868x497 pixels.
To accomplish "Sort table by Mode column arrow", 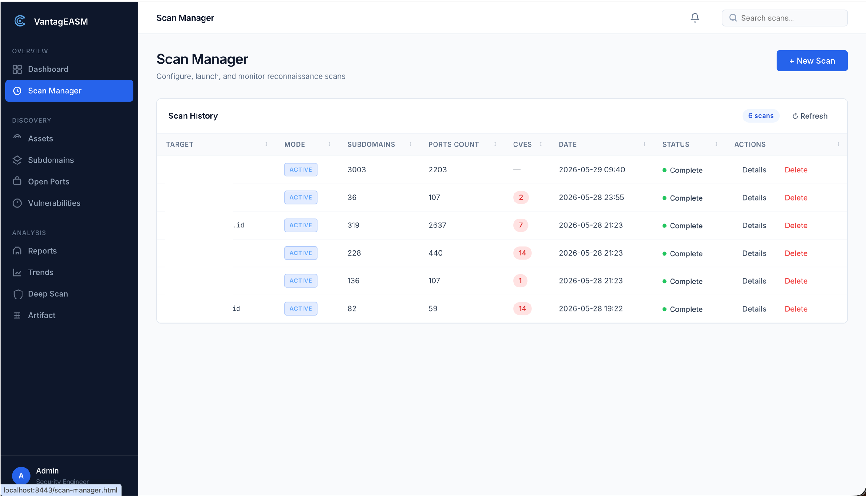I will (330, 144).
